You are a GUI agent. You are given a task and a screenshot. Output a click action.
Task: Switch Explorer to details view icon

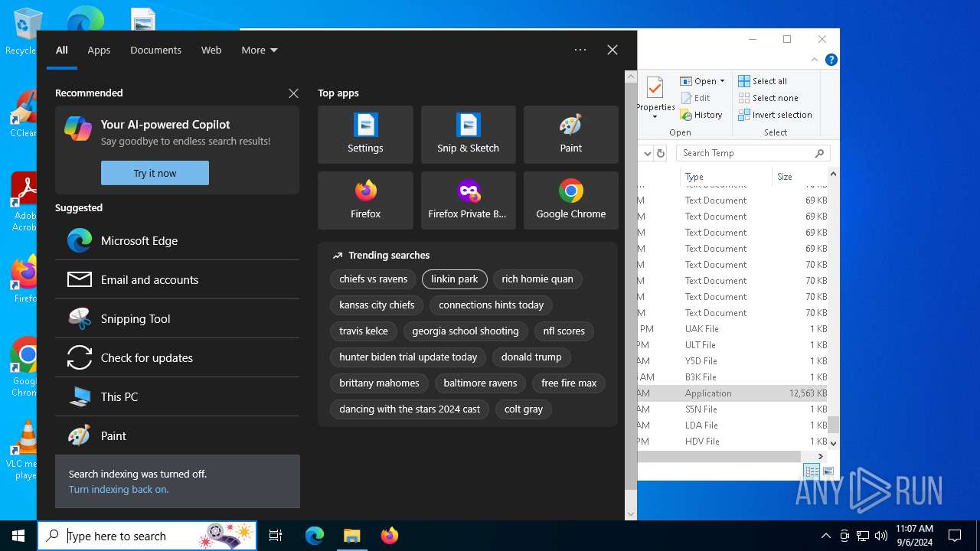(812, 471)
